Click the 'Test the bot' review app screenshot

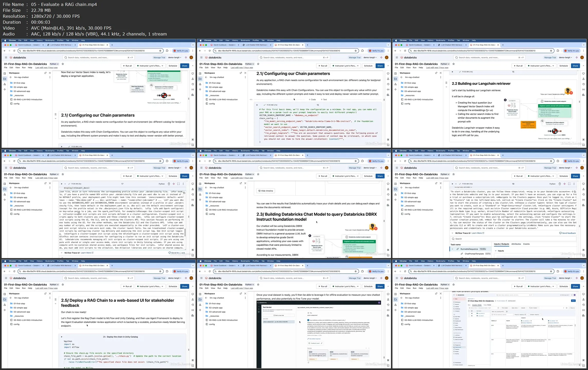click(319, 334)
